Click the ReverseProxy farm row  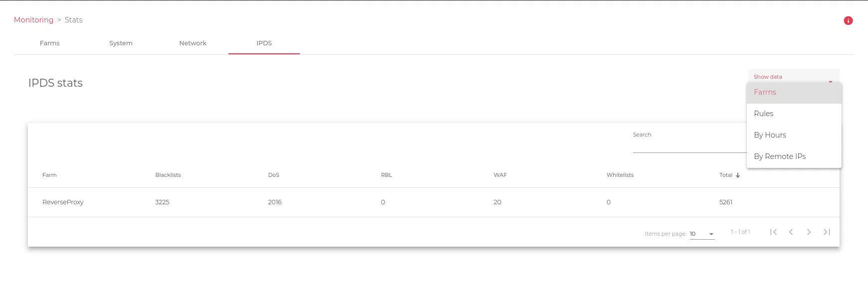point(63,202)
